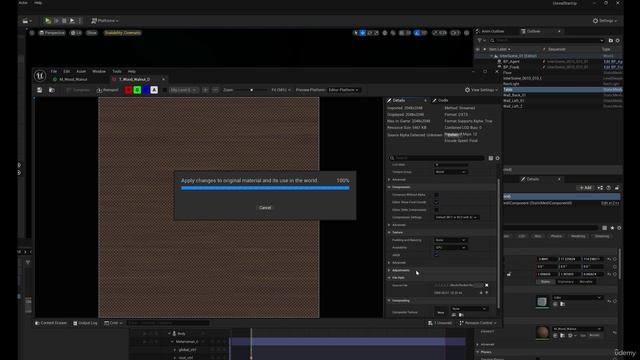Viewport: 640px width, 360px height.
Task: Collapse the File Path section
Action: pyautogui.click(x=389, y=278)
